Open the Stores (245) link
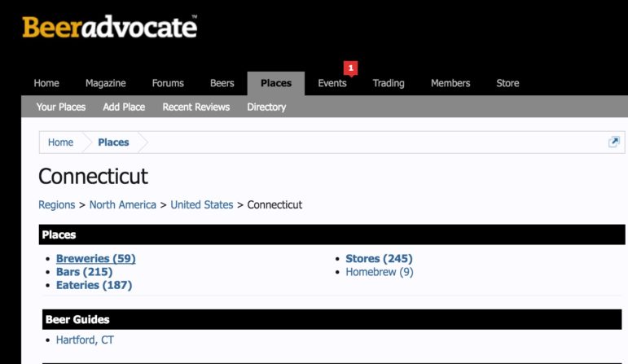Image resolution: width=628 pixels, height=364 pixels. click(x=379, y=259)
